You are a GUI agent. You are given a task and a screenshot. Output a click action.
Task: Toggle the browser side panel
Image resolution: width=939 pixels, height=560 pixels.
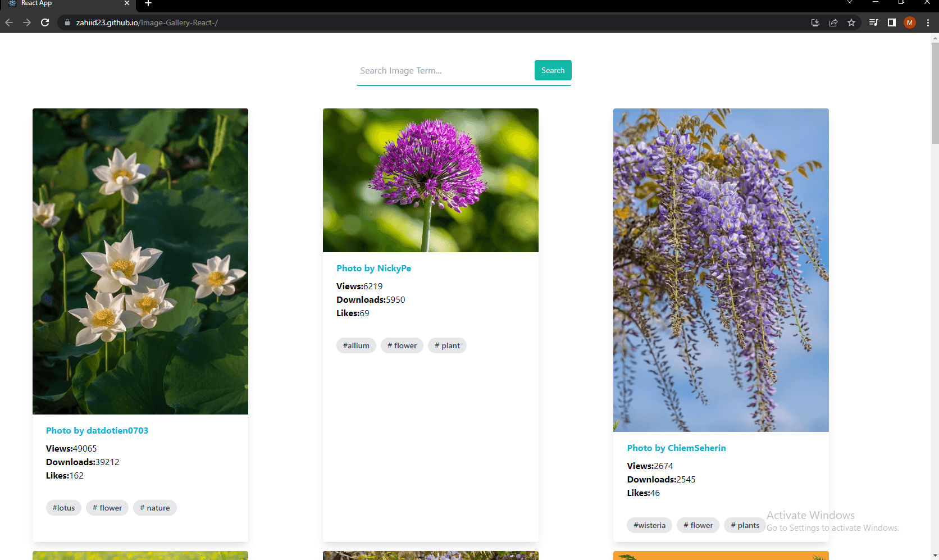click(x=891, y=22)
